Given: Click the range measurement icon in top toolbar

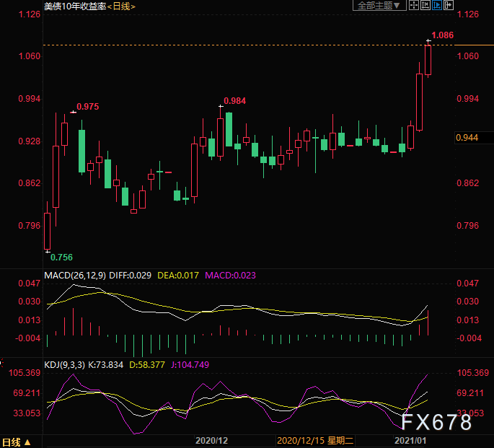Looking at the screenshot, I should point(425,6).
